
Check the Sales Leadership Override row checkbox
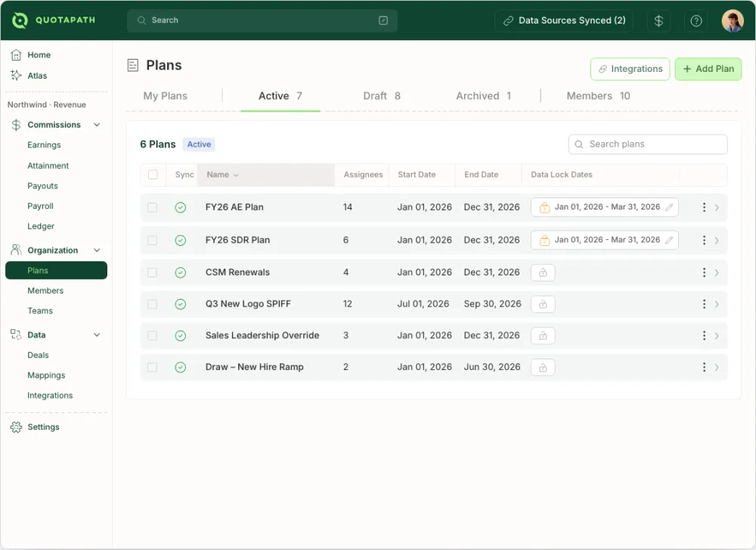[x=153, y=336]
